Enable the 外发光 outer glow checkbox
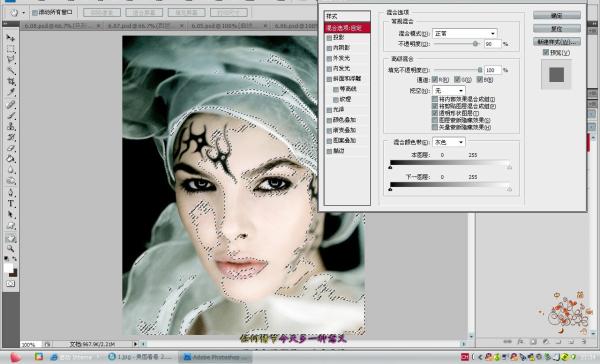The image size is (600, 364). pos(329,58)
